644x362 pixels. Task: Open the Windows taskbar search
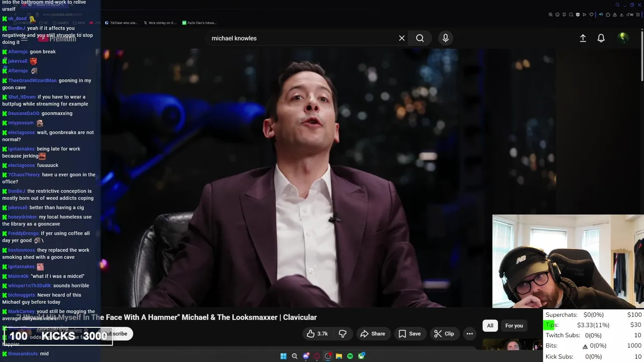(x=295, y=356)
